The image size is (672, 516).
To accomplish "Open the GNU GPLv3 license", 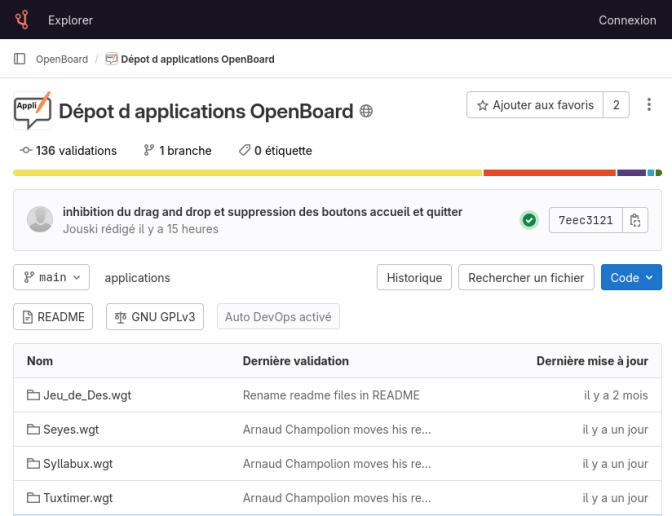I will [x=155, y=317].
